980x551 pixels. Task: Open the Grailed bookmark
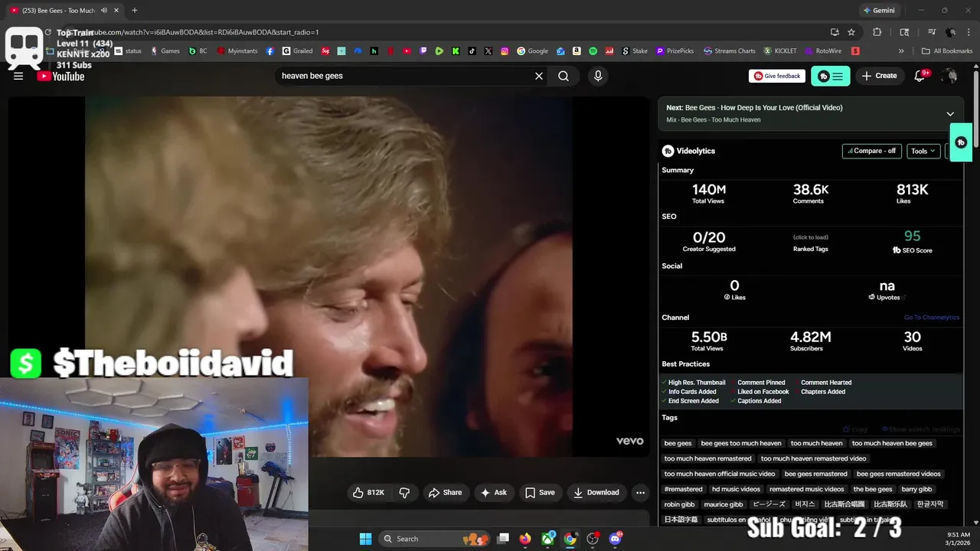(297, 51)
